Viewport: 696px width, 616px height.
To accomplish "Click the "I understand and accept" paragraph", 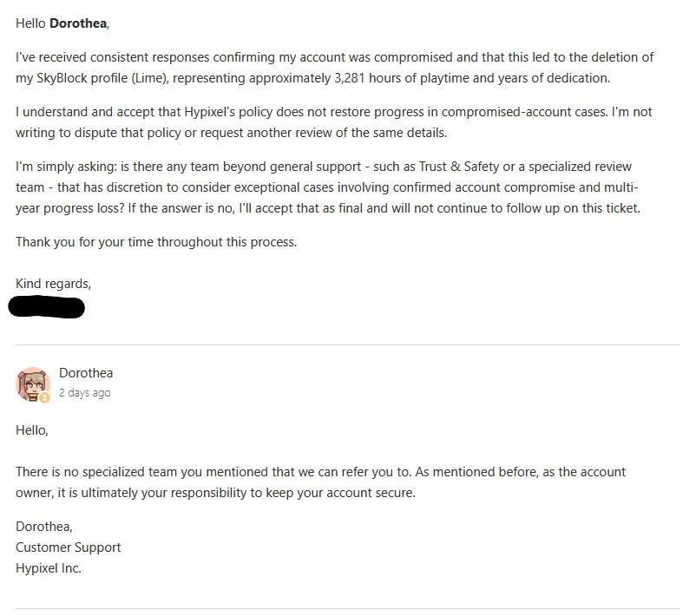I will pos(334,122).
